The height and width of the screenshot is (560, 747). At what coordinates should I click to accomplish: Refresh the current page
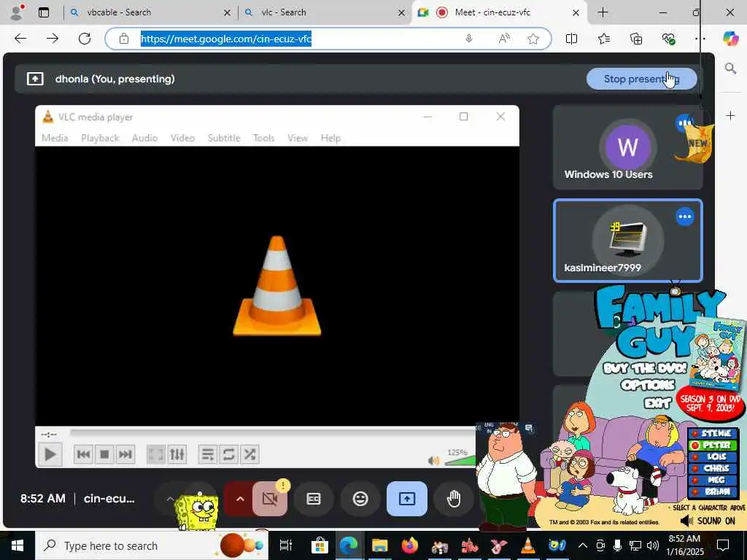coord(85,39)
